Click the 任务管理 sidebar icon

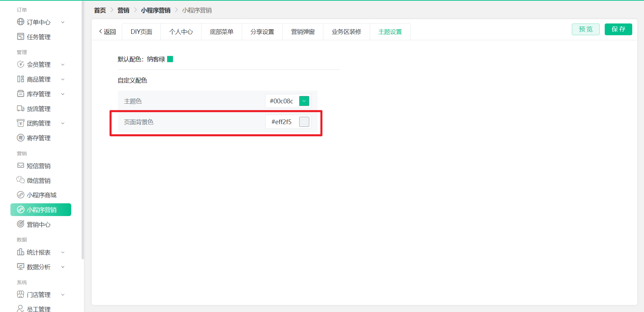tap(20, 37)
